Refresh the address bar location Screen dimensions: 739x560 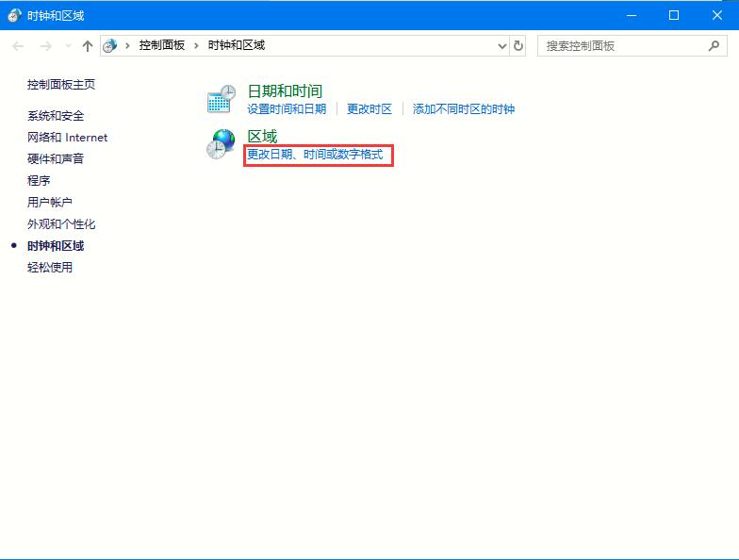pos(518,45)
